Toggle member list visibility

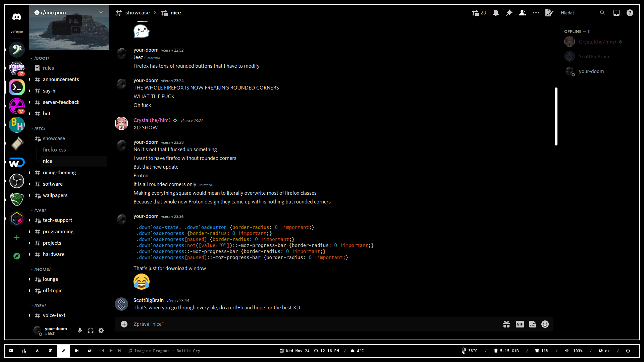(523, 13)
